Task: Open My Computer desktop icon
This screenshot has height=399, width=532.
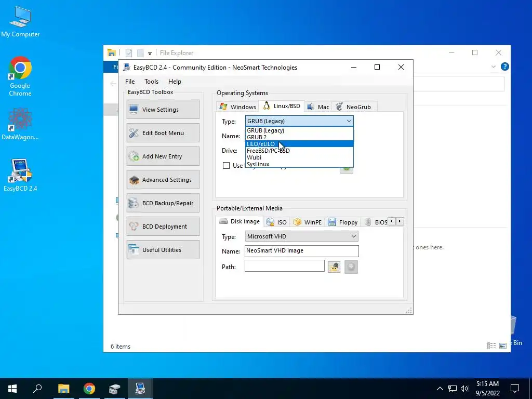Action: tap(20, 22)
